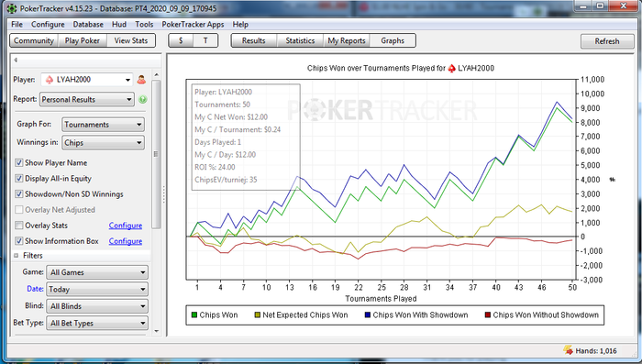Open the PokerTracker Apps menu
The width and height of the screenshot is (642, 364).
click(x=193, y=24)
